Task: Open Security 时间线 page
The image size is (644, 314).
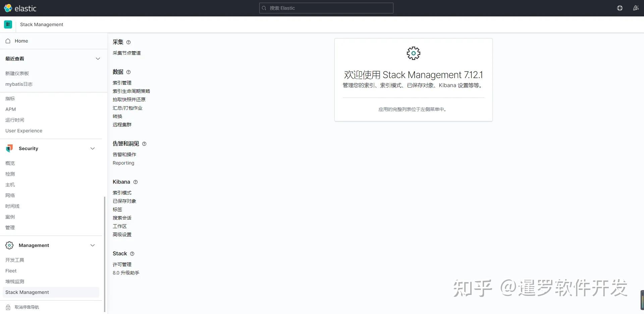Action: tap(12, 206)
